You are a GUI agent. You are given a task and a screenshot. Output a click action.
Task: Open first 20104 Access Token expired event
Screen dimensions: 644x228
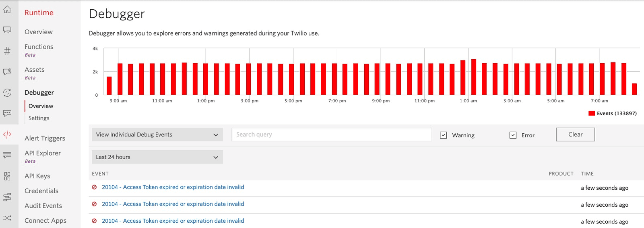tap(173, 187)
